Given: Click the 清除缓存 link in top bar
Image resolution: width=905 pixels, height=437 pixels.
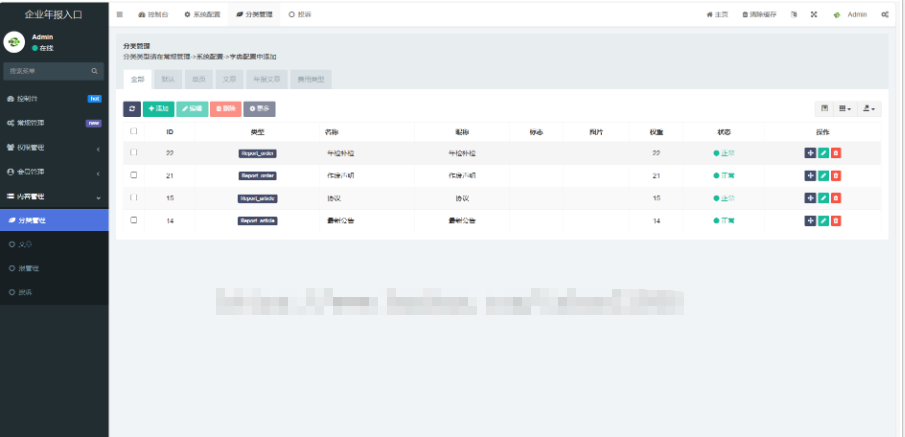Looking at the screenshot, I should click(762, 15).
